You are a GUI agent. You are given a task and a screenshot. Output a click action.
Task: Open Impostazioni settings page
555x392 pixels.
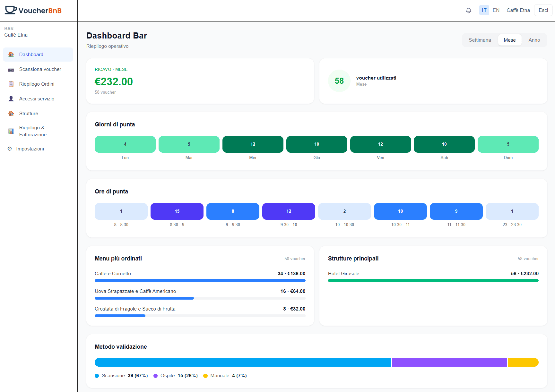click(x=38, y=149)
